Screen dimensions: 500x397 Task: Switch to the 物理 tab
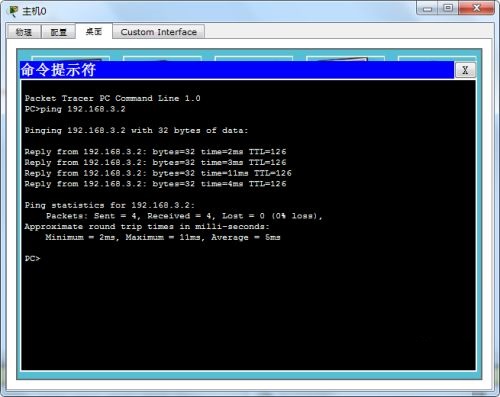[x=24, y=32]
